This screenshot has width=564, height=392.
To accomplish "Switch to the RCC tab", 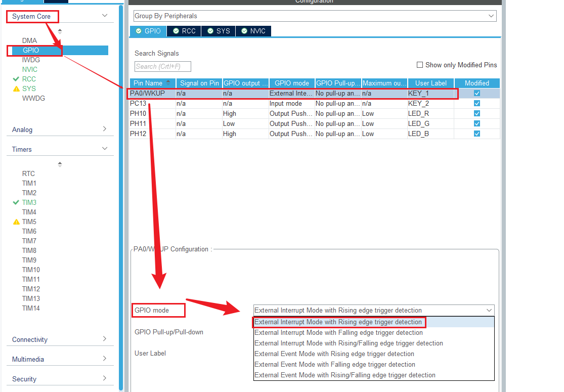I will point(184,31).
